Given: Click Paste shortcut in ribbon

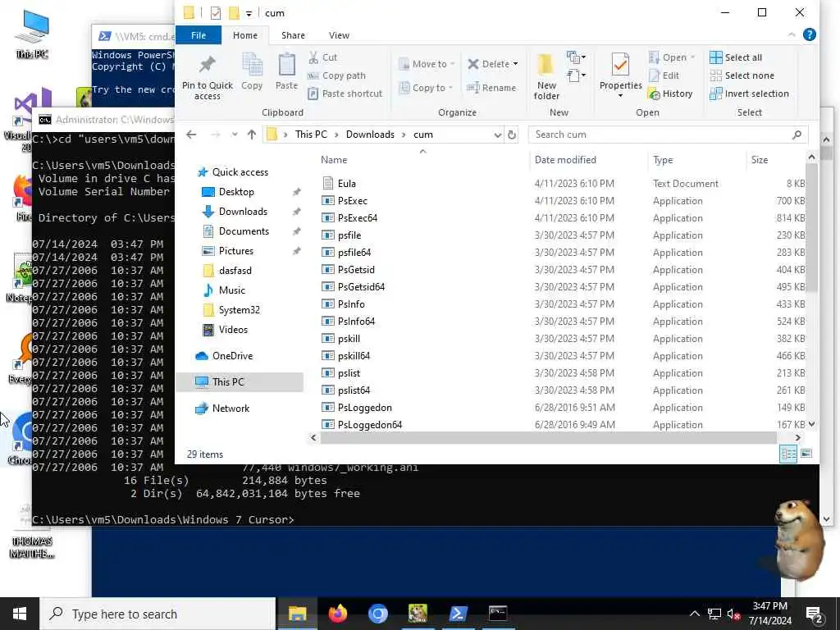Looking at the screenshot, I should tap(345, 94).
